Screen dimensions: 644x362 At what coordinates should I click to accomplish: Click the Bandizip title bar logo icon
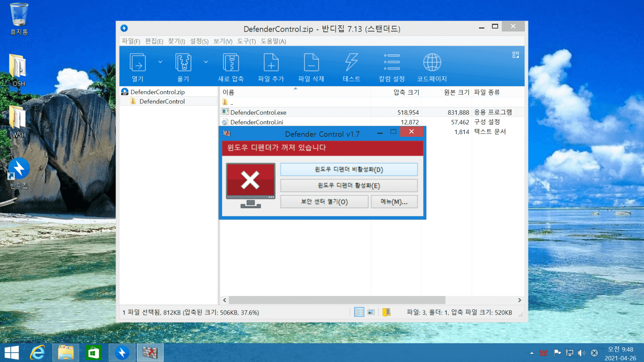124,28
